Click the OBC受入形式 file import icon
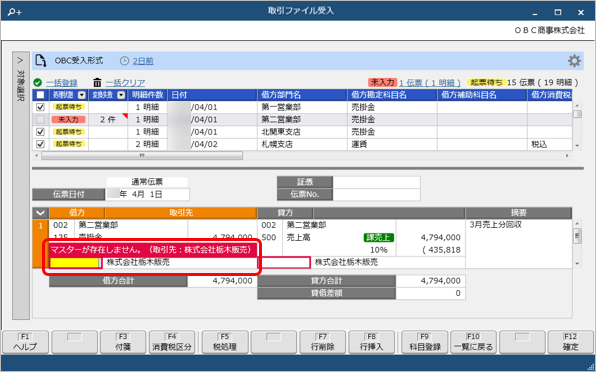596x372 pixels. point(41,60)
